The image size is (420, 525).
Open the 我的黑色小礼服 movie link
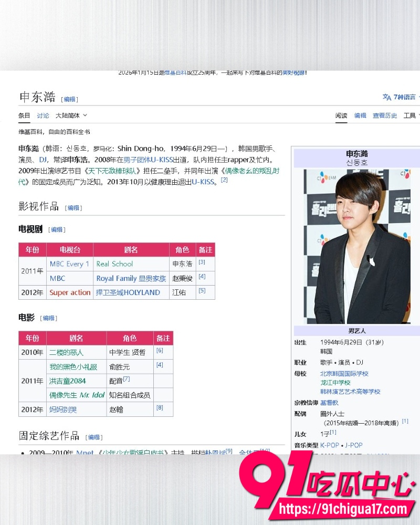click(73, 366)
